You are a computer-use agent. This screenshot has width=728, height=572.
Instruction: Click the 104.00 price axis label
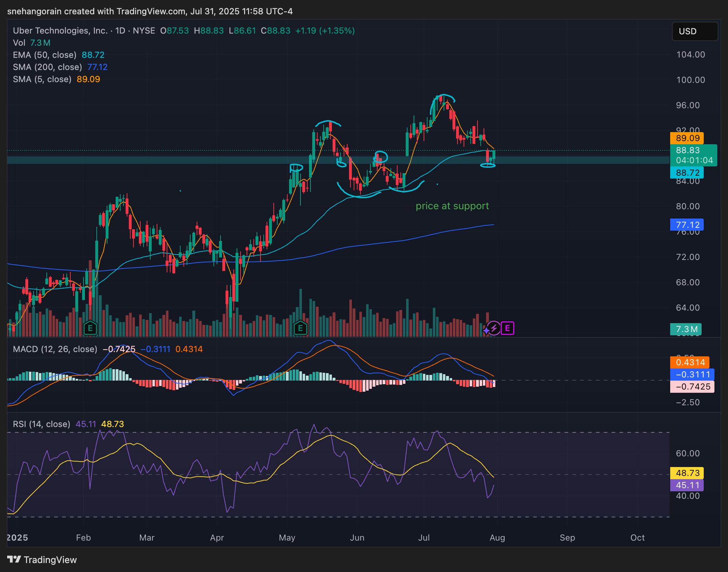[691, 55]
